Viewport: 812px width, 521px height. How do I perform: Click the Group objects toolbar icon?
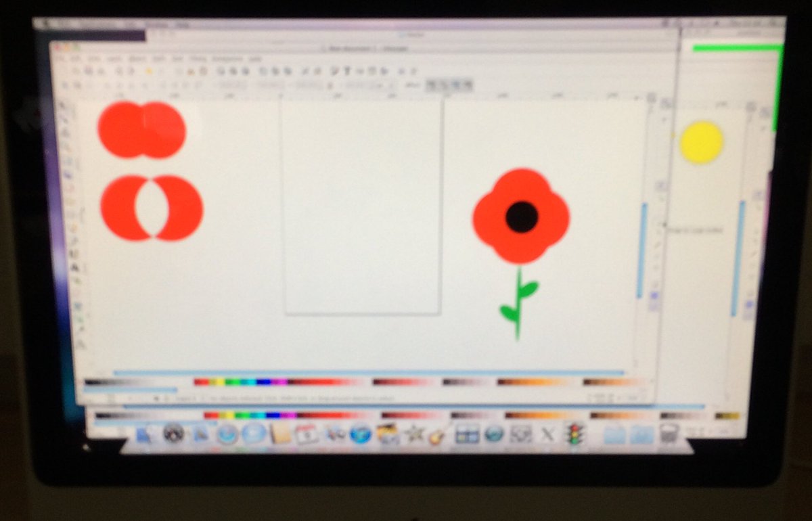307,71
